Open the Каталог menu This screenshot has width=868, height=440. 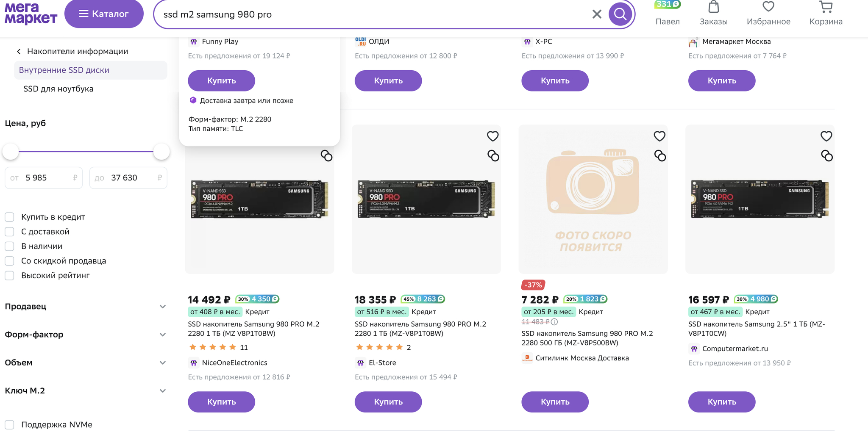click(x=104, y=14)
